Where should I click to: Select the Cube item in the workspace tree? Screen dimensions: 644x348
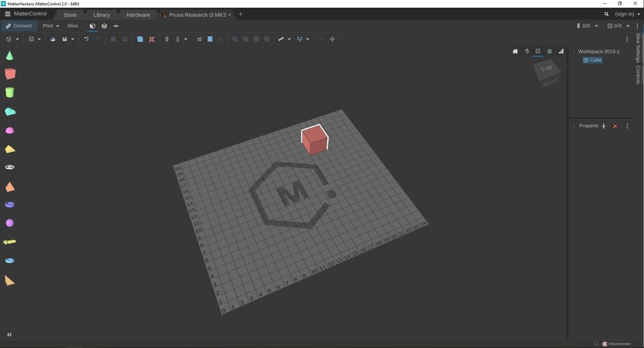(x=592, y=60)
